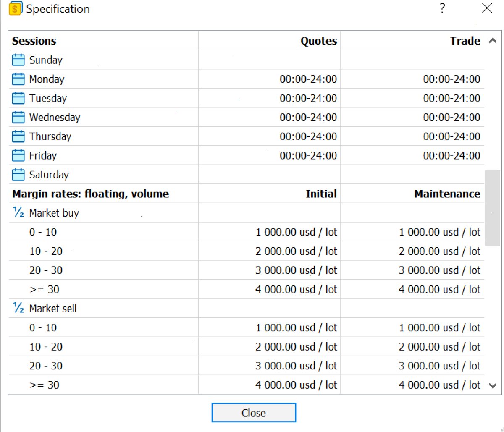Viewport: 504px width, 432px height.
Task: Select the Market sell row label
Action: tap(53, 309)
